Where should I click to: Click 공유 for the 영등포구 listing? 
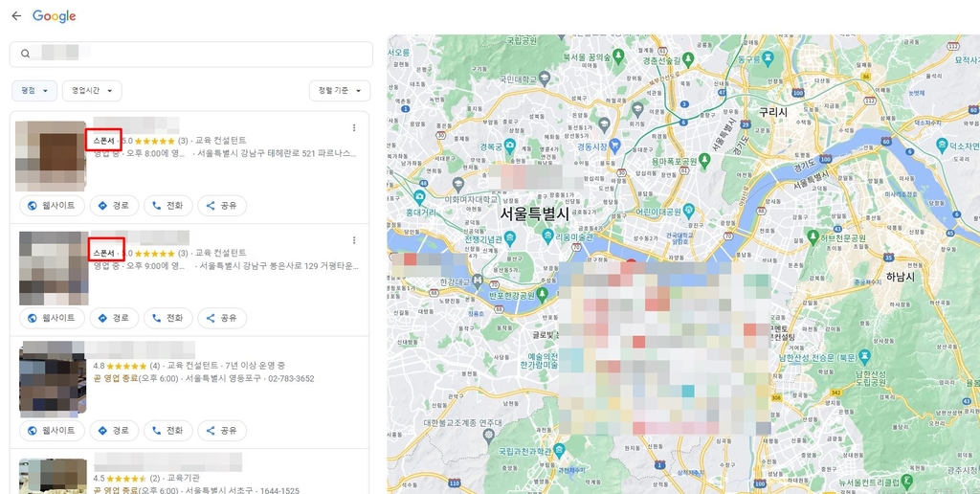[x=222, y=430]
